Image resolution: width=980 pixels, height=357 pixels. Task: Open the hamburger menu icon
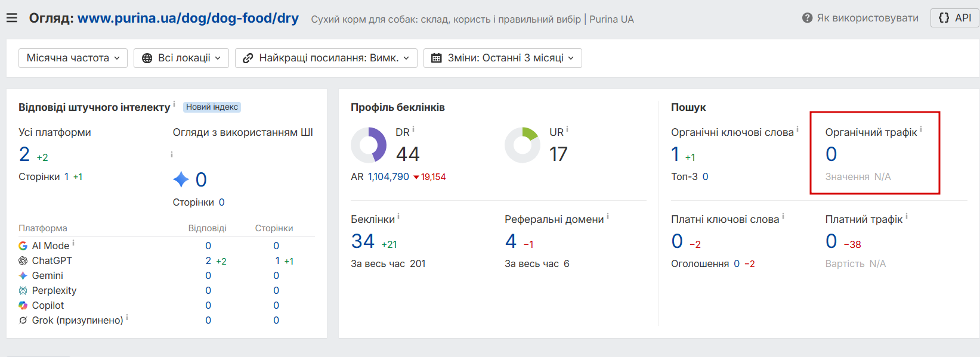(11, 18)
